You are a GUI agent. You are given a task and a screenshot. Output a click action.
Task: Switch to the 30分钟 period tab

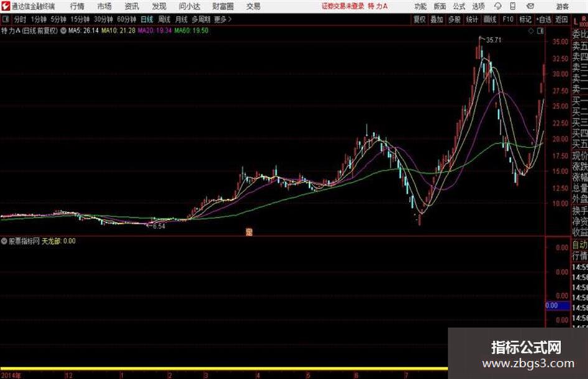[103, 19]
